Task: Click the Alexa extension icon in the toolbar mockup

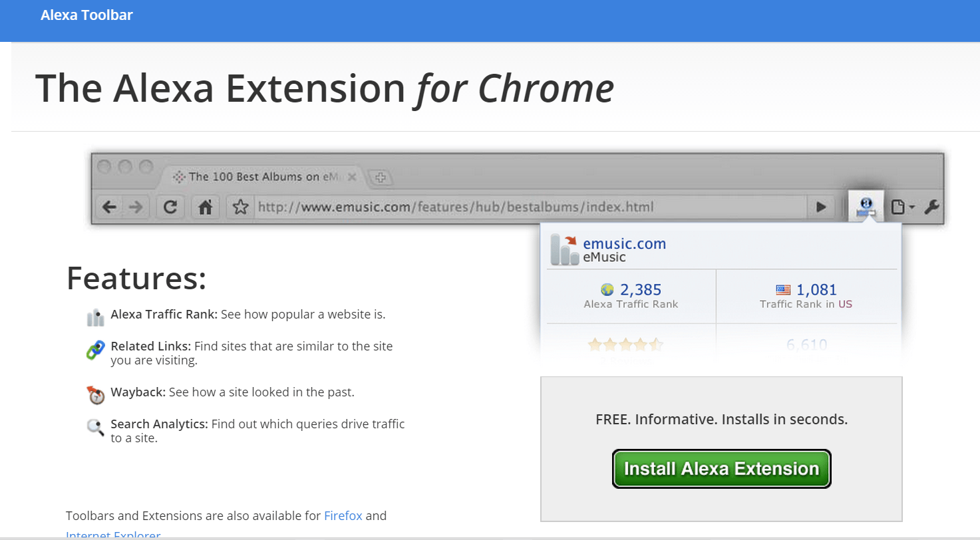Action: pos(865,206)
